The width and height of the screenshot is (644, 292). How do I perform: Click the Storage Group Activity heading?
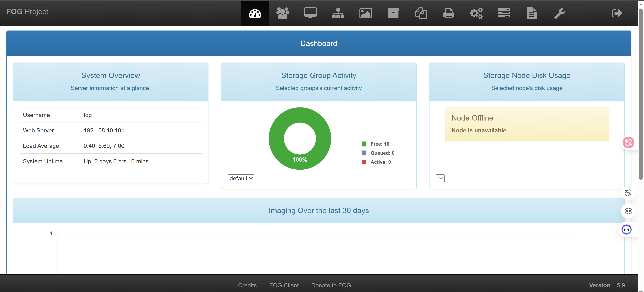(318, 75)
